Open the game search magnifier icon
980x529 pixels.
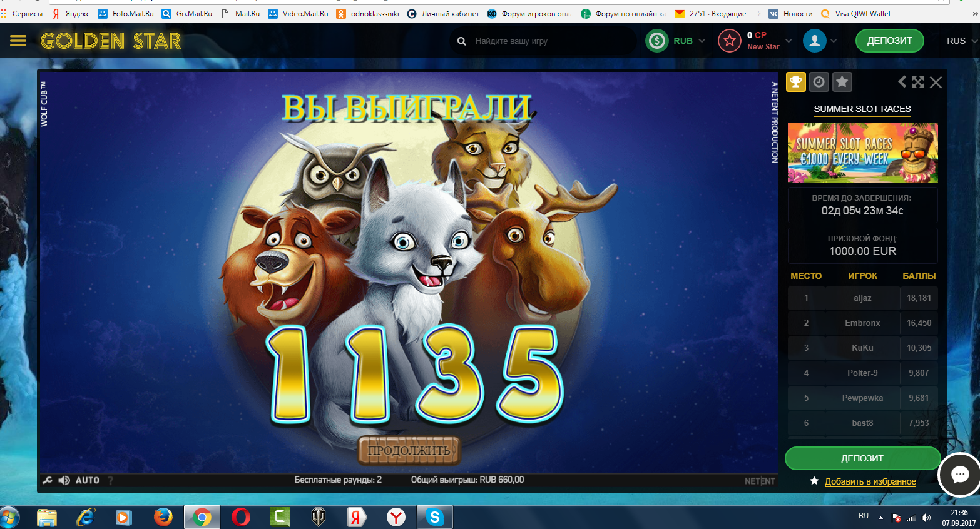click(461, 40)
